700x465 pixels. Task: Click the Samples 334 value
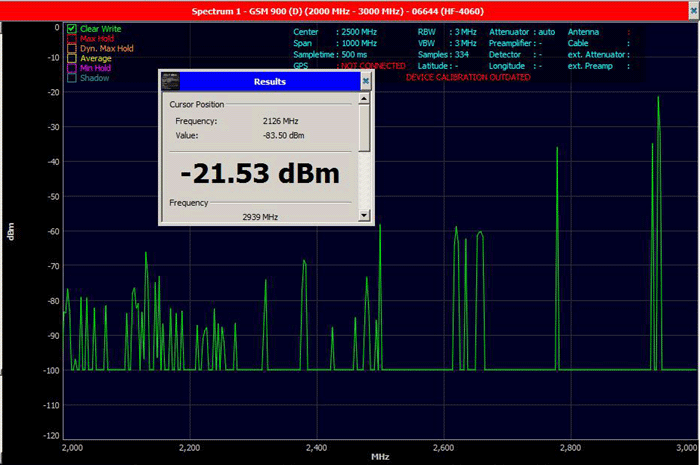pyautogui.click(x=443, y=54)
